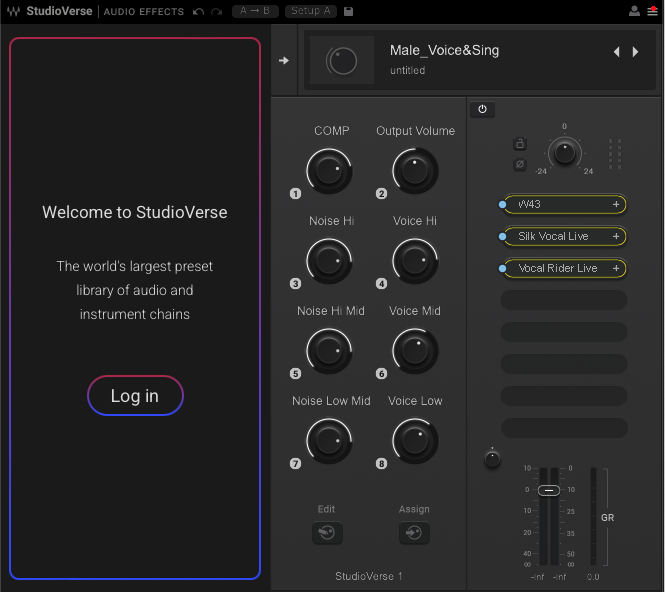
Task: Collapse the browser panel with arrow
Action: pyautogui.click(x=284, y=61)
